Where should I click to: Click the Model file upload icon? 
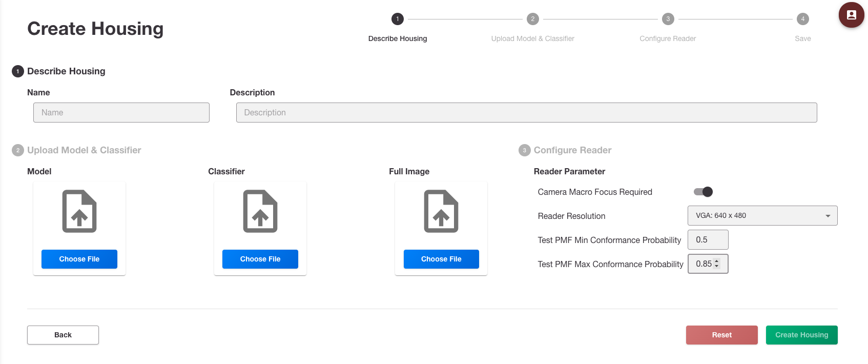[79, 211]
